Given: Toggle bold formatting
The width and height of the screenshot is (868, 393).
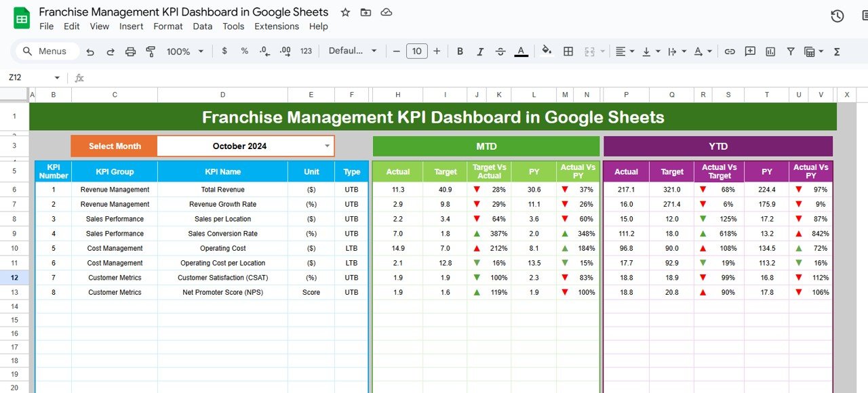Looking at the screenshot, I should coord(460,50).
